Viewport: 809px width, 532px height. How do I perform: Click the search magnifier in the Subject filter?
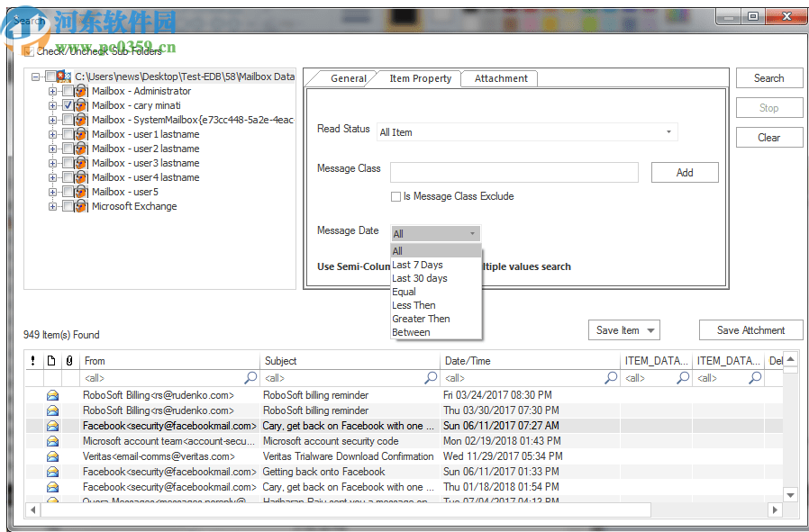click(x=430, y=378)
